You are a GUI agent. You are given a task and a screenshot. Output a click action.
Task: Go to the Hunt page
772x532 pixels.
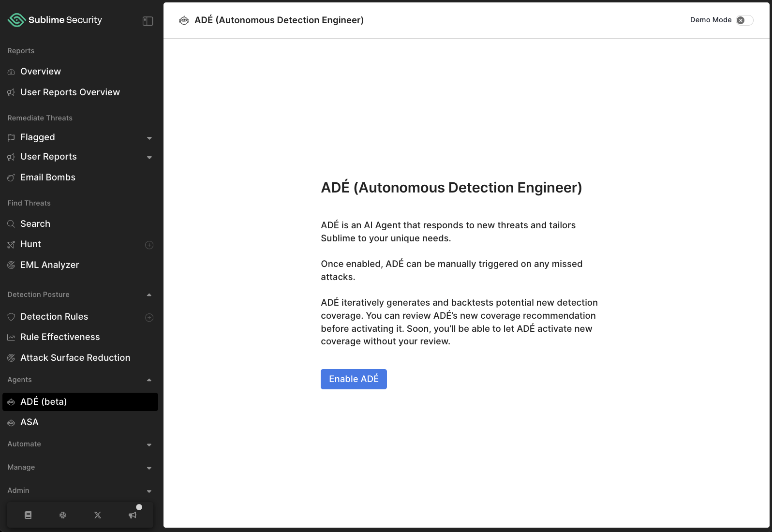click(30, 244)
